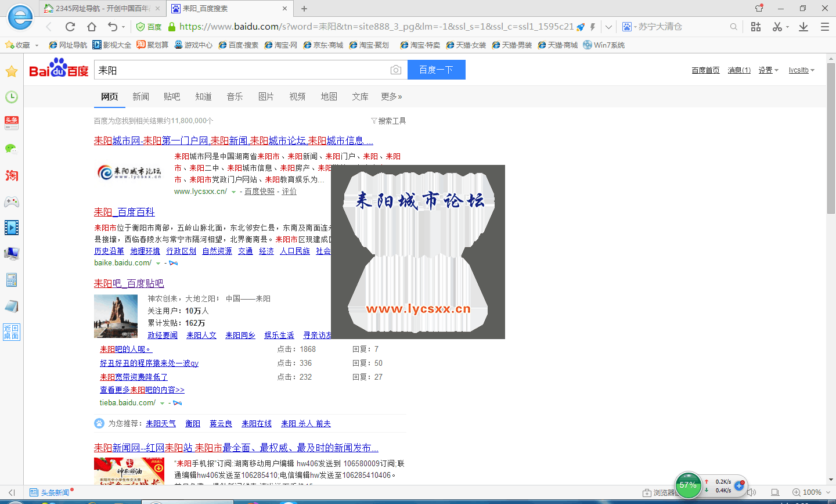Click the skin/shirt icon in the title bar
836x504 pixels.
(759, 8)
